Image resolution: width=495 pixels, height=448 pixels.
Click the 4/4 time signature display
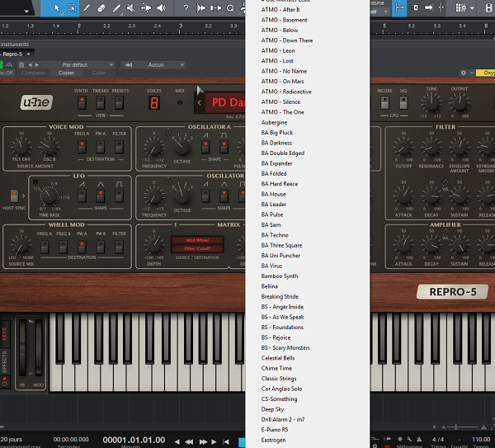tap(438, 439)
